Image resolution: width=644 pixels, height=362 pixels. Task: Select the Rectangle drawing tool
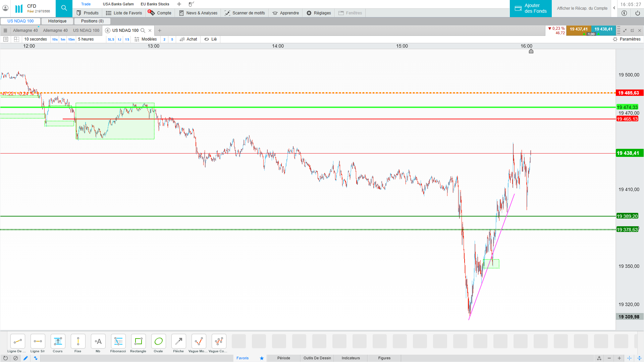138,342
